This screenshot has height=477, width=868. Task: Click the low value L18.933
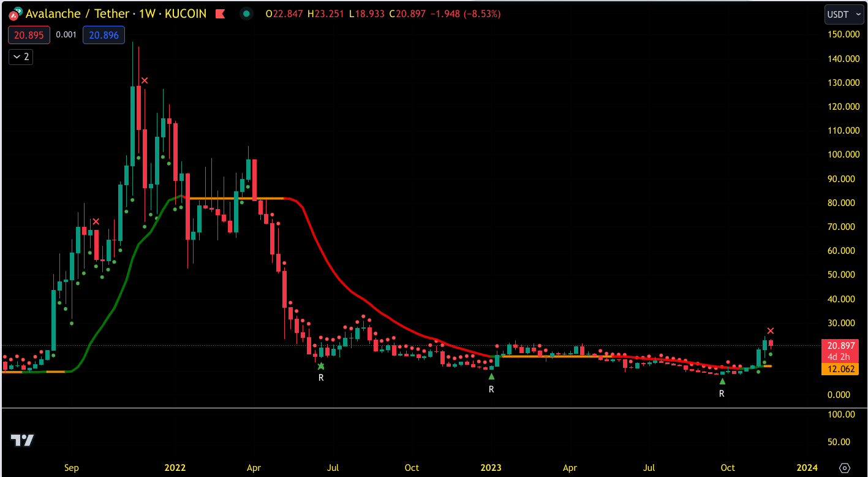pyautogui.click(x=366, y=13)
